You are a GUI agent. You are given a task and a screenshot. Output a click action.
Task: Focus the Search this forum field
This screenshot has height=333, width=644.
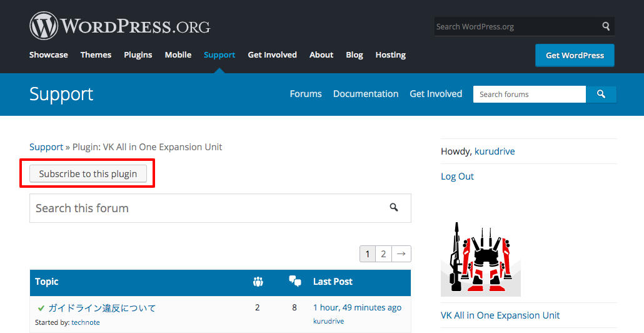pyautogui.click(x=206, y=208)
